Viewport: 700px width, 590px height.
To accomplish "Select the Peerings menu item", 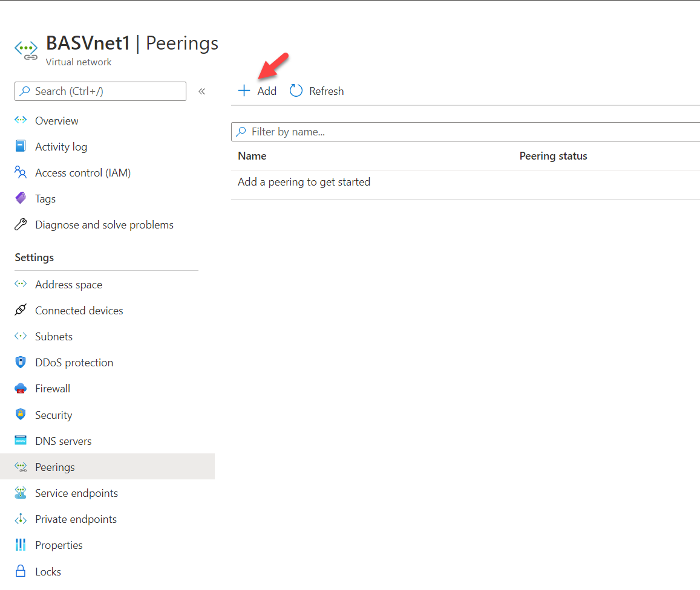I will [107, 467].
